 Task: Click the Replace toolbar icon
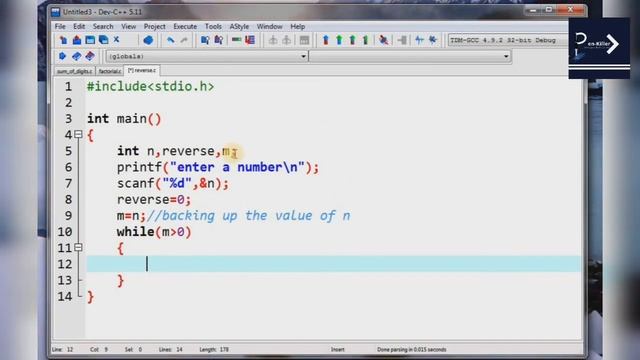219,40
